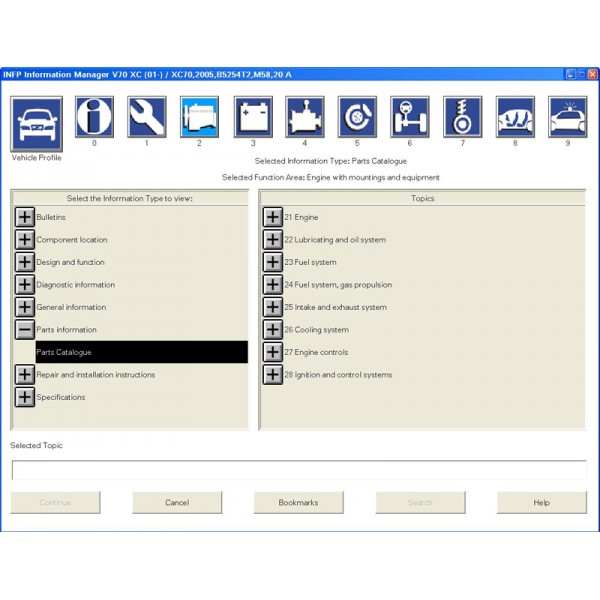
Task: Select the wrench service icon
Action: 146,117
